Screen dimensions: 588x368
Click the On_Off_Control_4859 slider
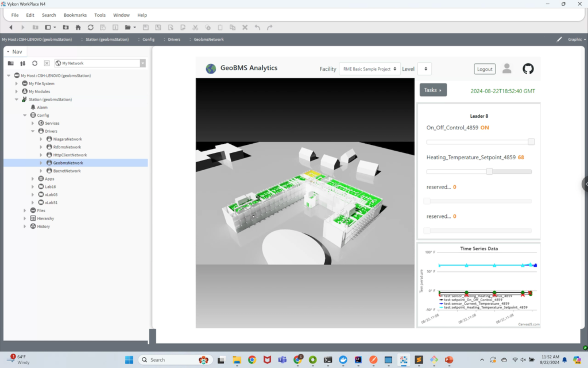click(x=481, y=142)
